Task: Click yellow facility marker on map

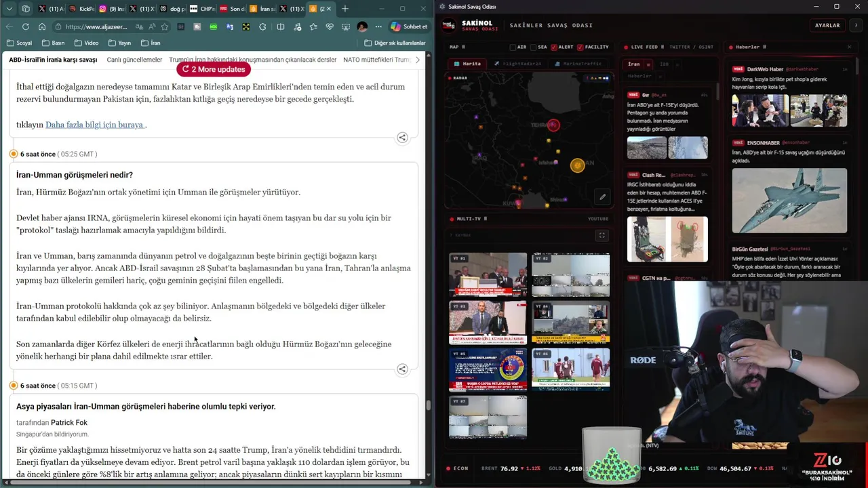Action: pyautogui.click(x=577, y=165)
